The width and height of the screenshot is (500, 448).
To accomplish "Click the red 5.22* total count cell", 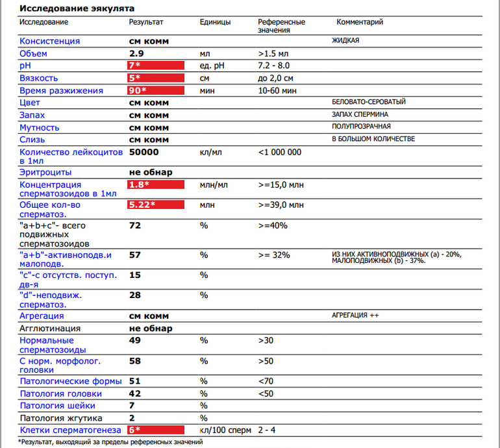I will click(156, 205).
